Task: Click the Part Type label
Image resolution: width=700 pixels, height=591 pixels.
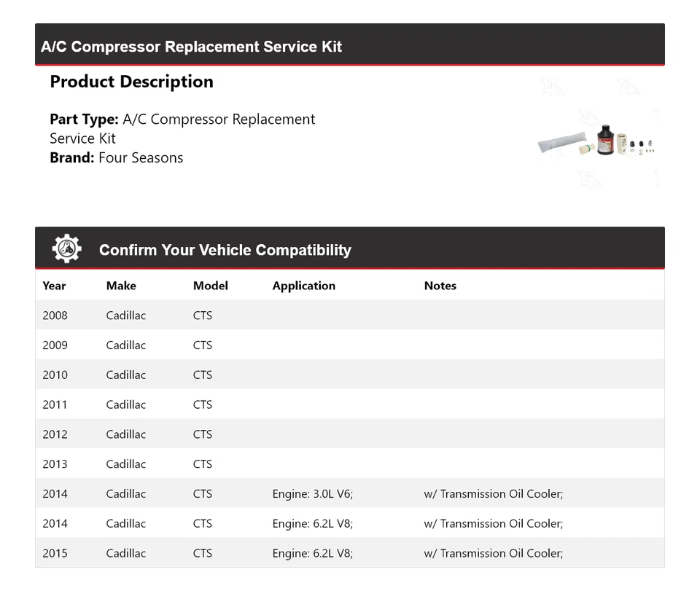Action: coord(84,120)
